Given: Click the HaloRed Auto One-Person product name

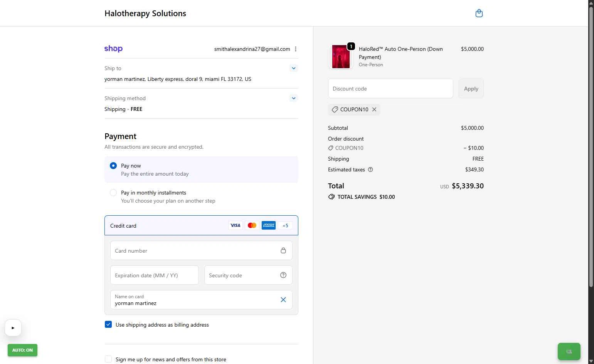Looking at the screenshot, I should click(x=401, y=53).
